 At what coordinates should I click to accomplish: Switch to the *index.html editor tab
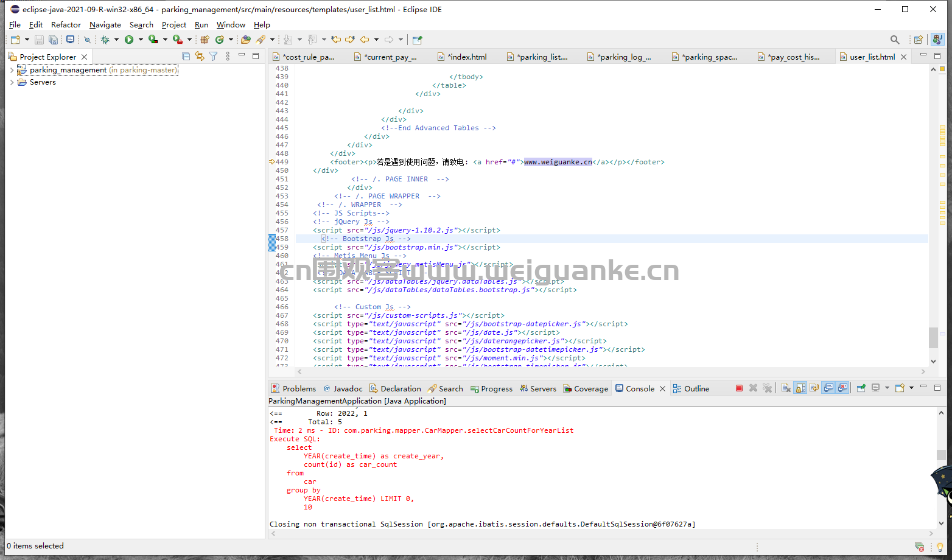tap(466, 57)
